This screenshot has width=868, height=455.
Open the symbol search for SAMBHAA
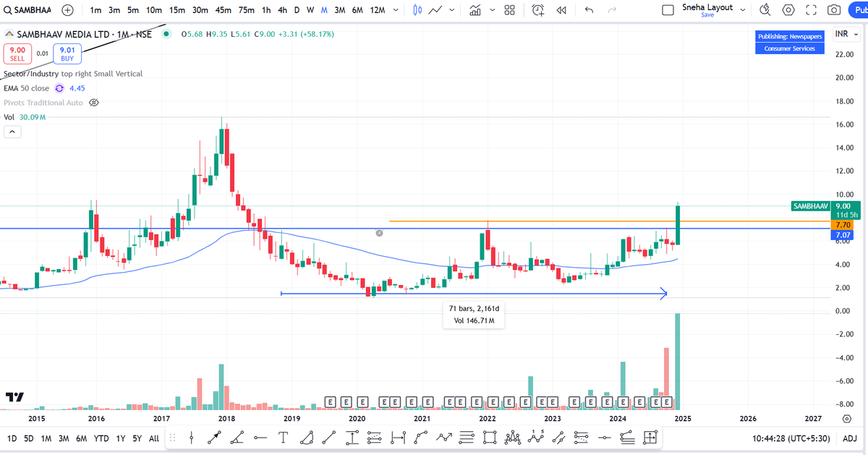coord(29,10)
